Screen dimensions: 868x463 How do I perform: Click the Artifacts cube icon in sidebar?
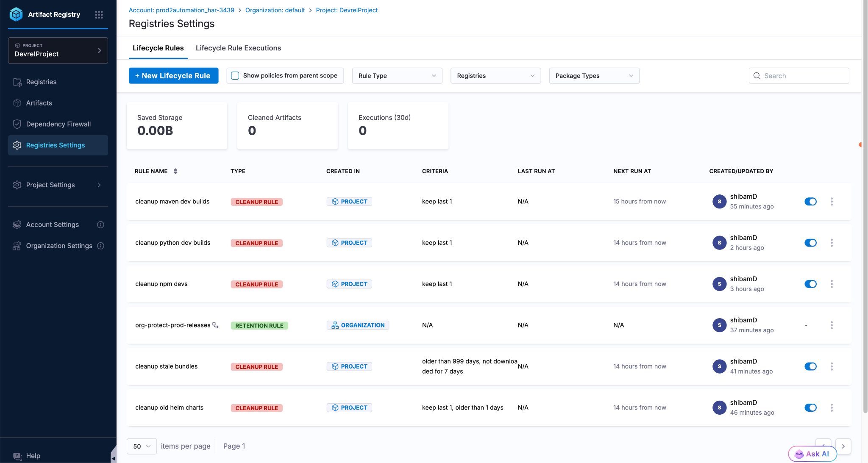[x=17, y=103]
